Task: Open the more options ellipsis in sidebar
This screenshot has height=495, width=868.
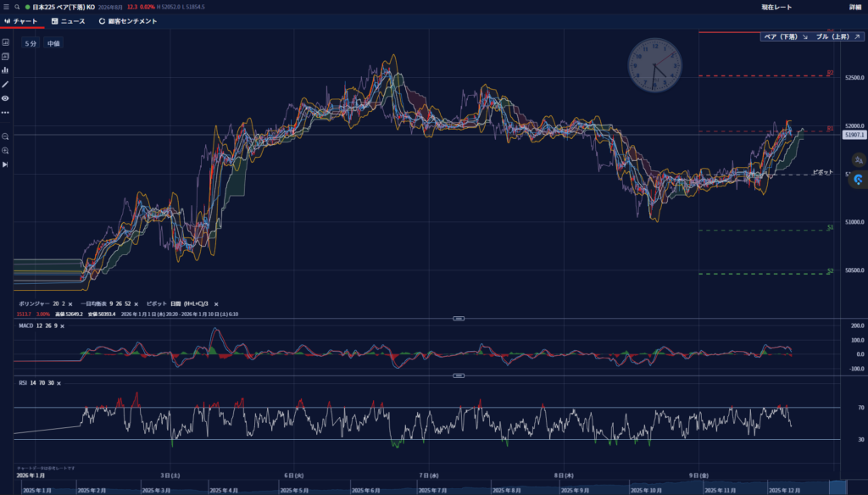Action: click(x=5, y=112)
